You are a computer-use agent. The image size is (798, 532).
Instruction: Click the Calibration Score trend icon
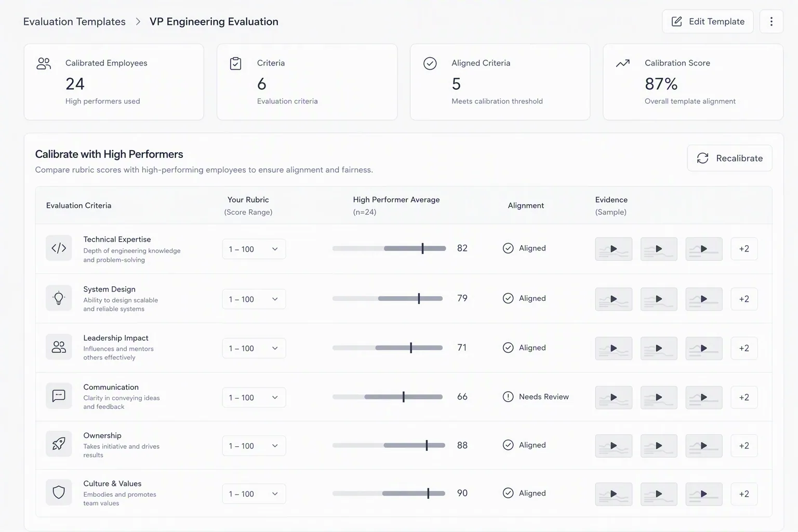click(623, 63)
